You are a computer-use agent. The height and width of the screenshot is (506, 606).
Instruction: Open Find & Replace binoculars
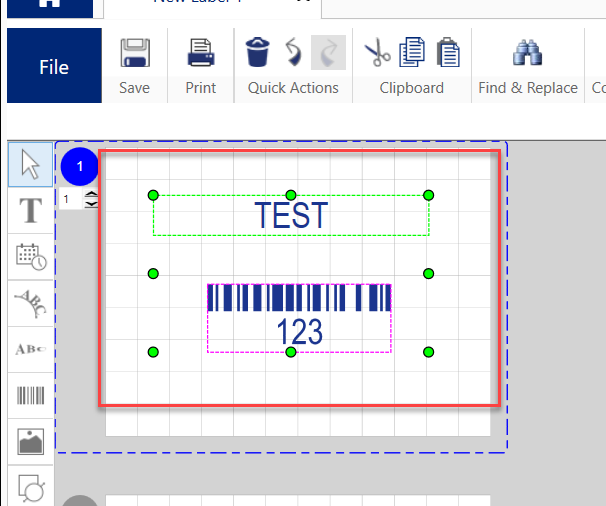click(527, 52)
